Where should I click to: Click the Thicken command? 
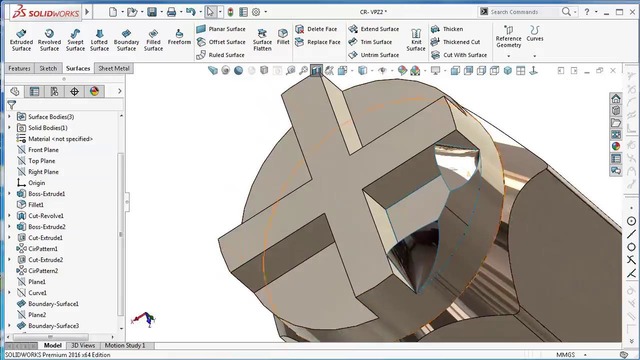pos(447,29)
